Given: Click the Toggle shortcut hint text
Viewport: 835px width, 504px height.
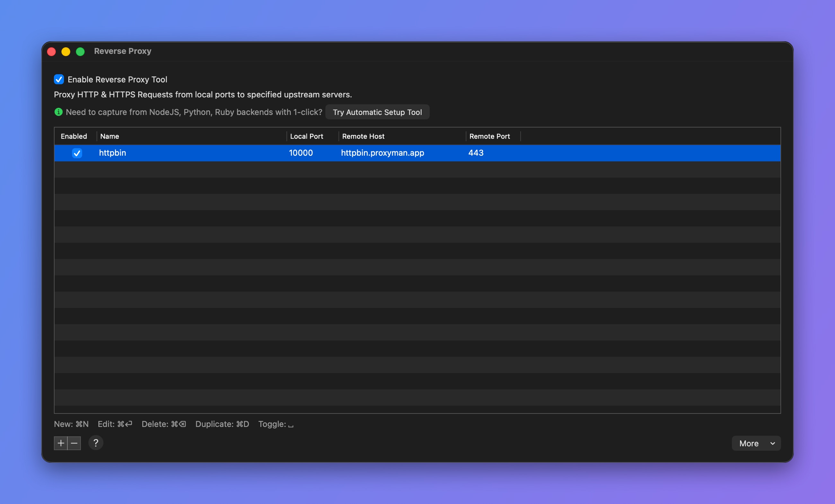Looking at the screenshot, I should pos(276,424).
